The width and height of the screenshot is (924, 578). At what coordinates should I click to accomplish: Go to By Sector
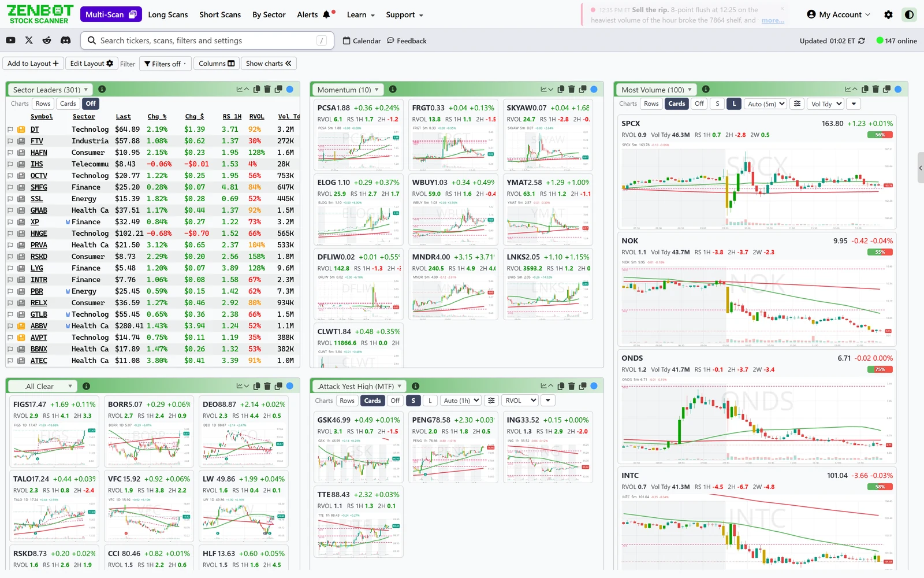[x=269, y=14]
